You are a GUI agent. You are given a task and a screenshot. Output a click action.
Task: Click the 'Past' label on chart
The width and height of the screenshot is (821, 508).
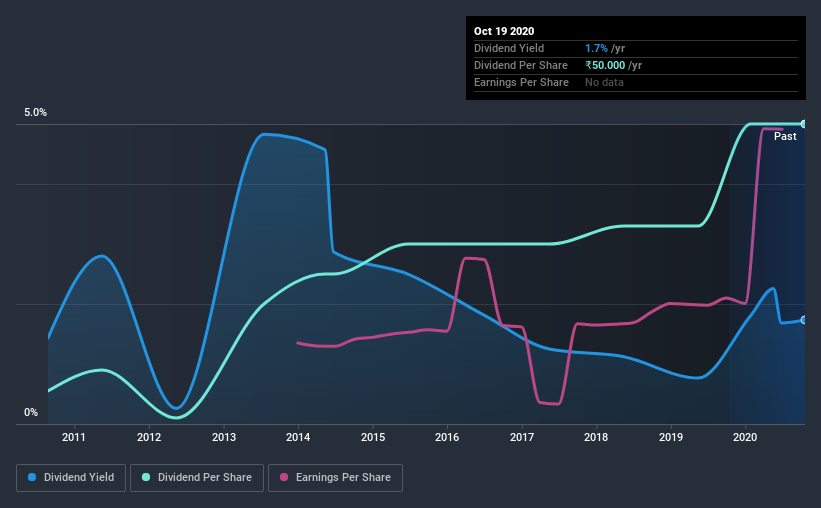(x=785, y=136)
